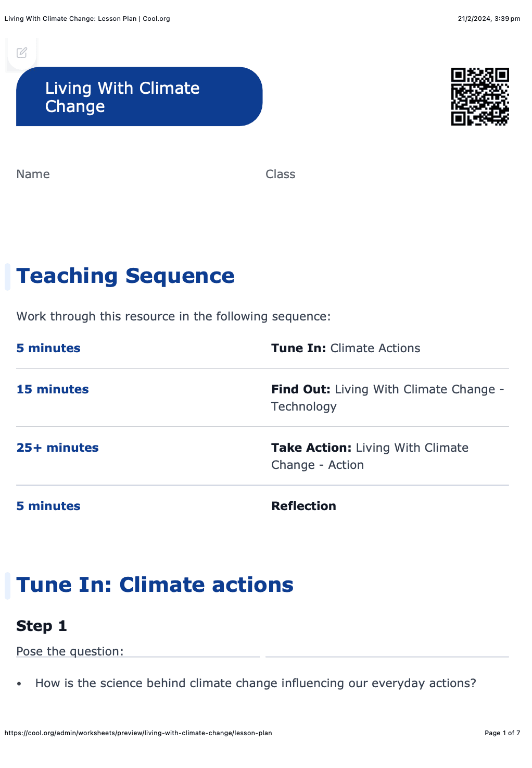Image resolution: width=532 pixels, height=768 pixels.
Task: Click the Step 1 subheading
Action: (42, 626)
